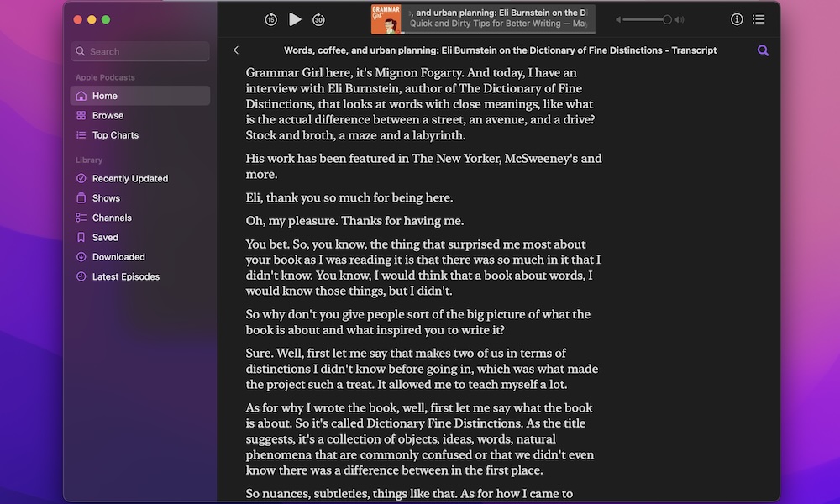
Task: Click the Channels icon in sidebar
Action: 81,218
